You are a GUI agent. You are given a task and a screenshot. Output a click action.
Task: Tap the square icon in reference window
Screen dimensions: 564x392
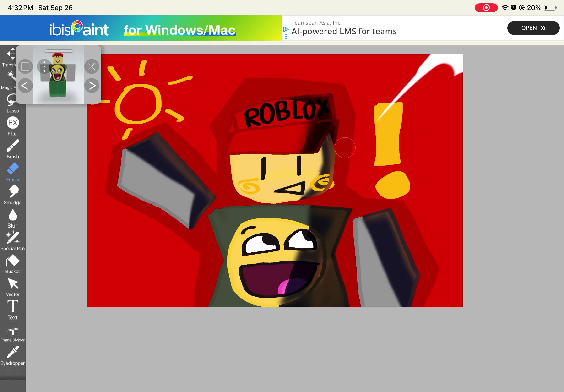(x=25, y=66)
